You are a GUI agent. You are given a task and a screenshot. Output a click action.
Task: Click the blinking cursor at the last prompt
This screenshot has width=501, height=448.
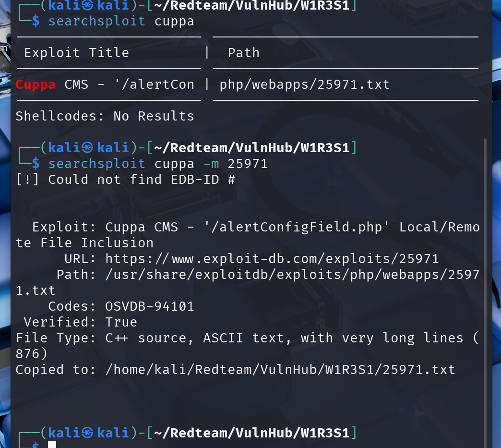tap(52, 445)
